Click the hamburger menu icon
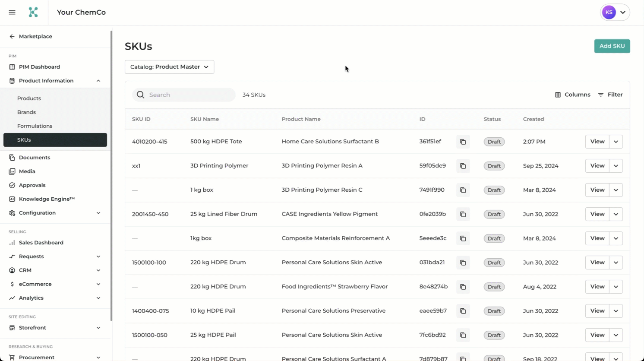Screen dimensions: 644x361 12,13
